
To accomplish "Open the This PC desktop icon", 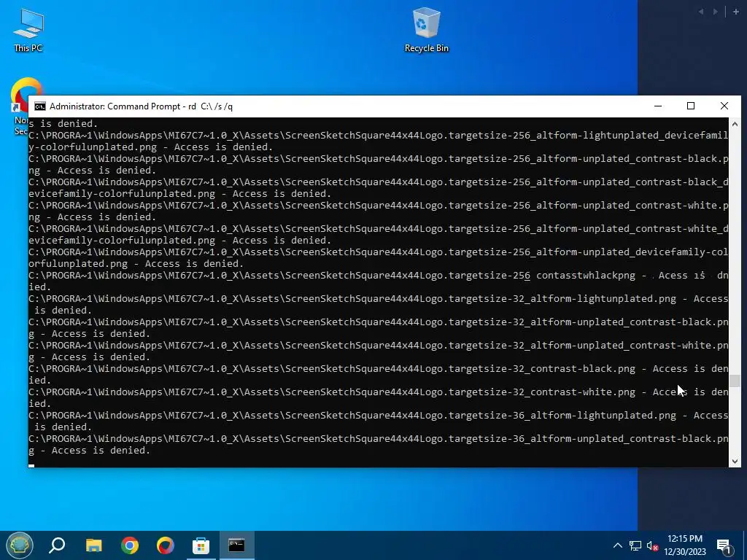I will pos(28,29).
